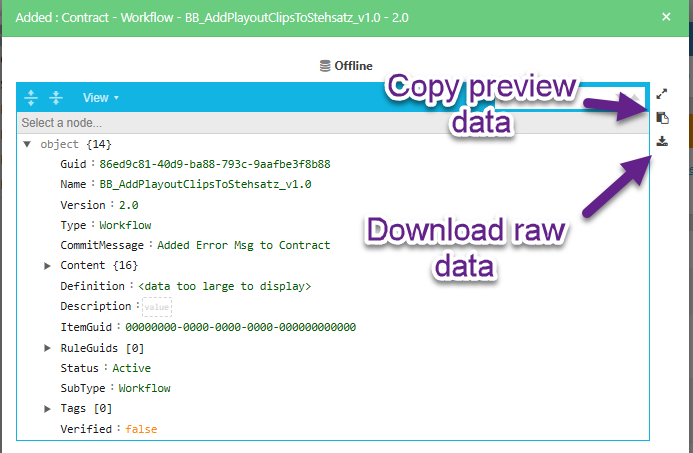Screen dimensions: 693x453
Task: Download raw data using the download icon
Action: tap(662, 141)
